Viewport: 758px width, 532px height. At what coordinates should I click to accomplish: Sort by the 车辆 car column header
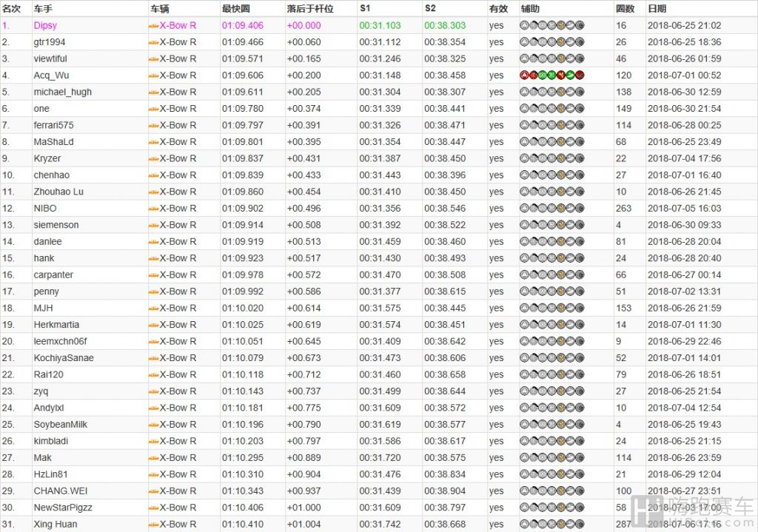[160, 8]
